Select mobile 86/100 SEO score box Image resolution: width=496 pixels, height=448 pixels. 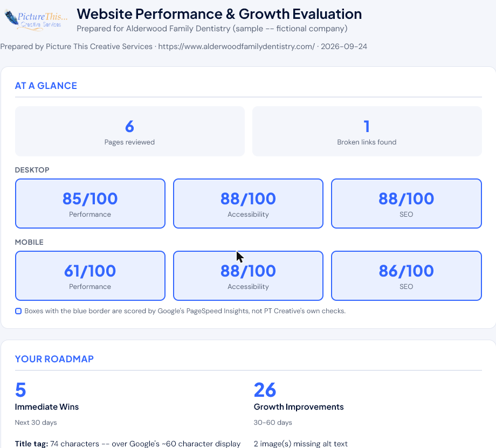[406, 275]
